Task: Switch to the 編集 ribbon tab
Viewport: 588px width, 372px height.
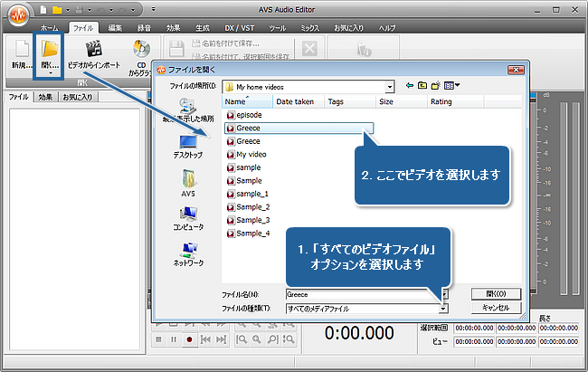Action: [x=115, y=28]
